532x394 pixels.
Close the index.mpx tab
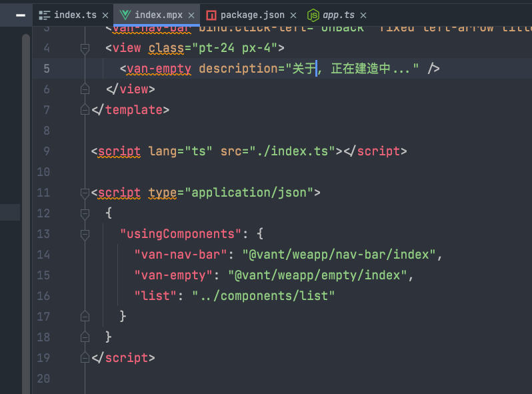191,15
